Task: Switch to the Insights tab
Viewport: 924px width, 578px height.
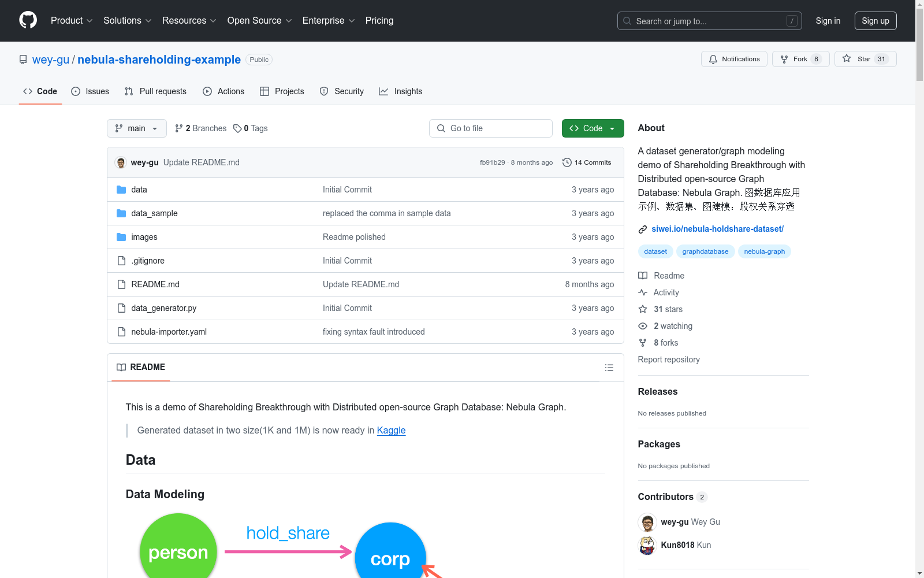Action: [400, 91]
